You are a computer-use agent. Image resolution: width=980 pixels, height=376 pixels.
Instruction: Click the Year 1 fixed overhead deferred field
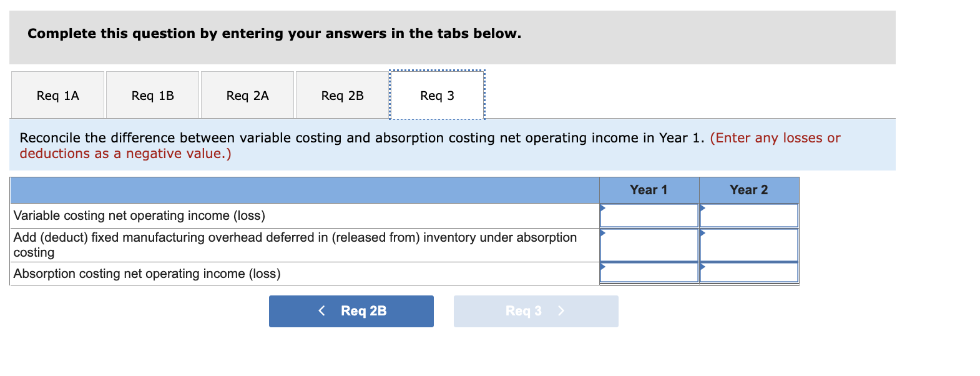(649, 244)
